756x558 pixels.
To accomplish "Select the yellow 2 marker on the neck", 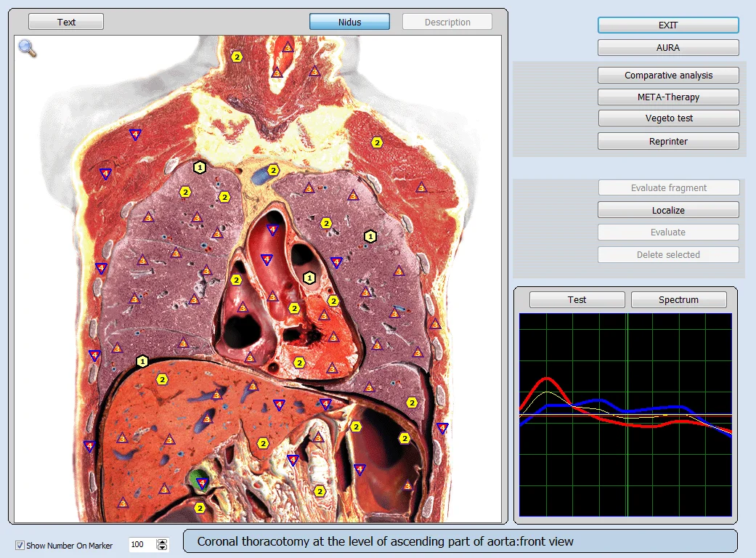I will pos(237,56).
